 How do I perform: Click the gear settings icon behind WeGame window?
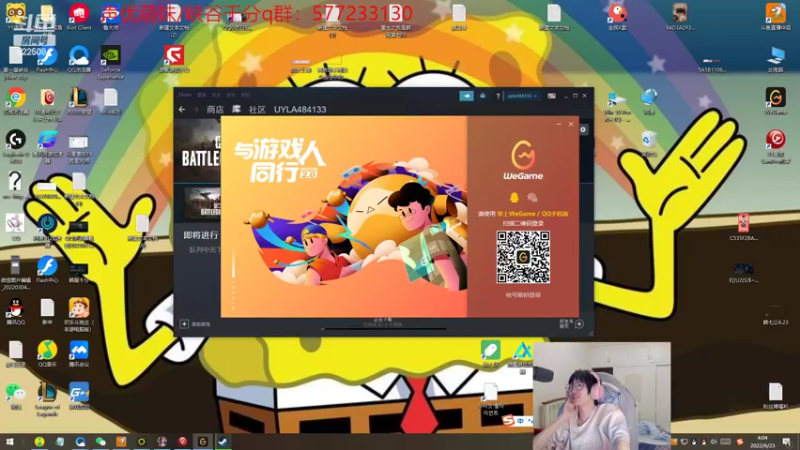point(583,130)
